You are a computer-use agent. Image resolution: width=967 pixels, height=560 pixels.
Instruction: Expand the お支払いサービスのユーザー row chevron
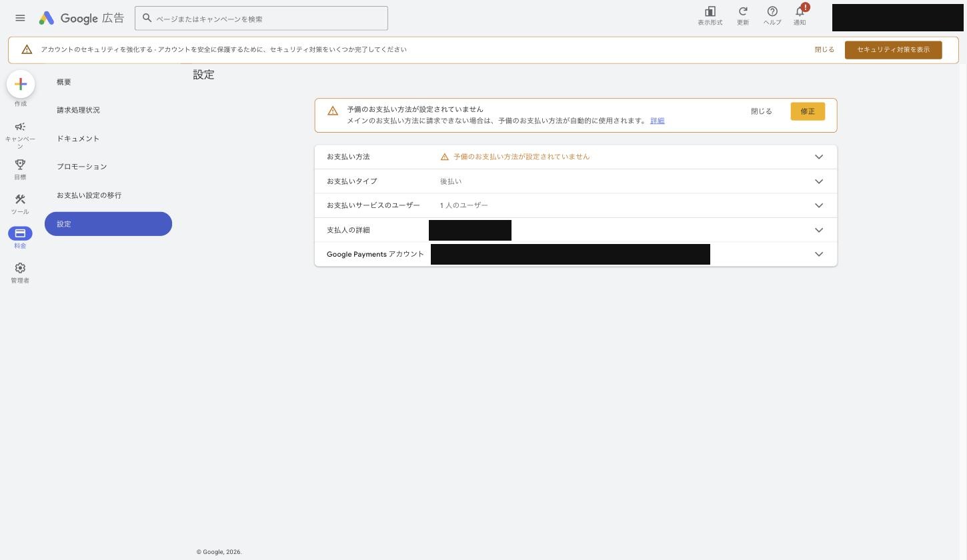coord(819,205)
